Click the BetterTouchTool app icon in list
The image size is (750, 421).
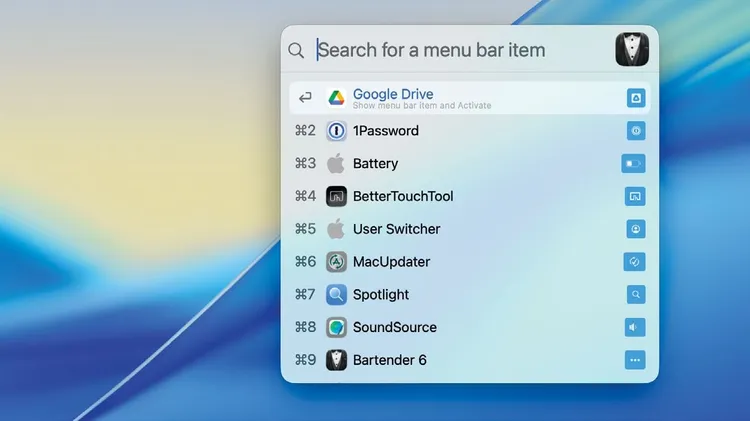pyautogui.click(x=336, y=196)
